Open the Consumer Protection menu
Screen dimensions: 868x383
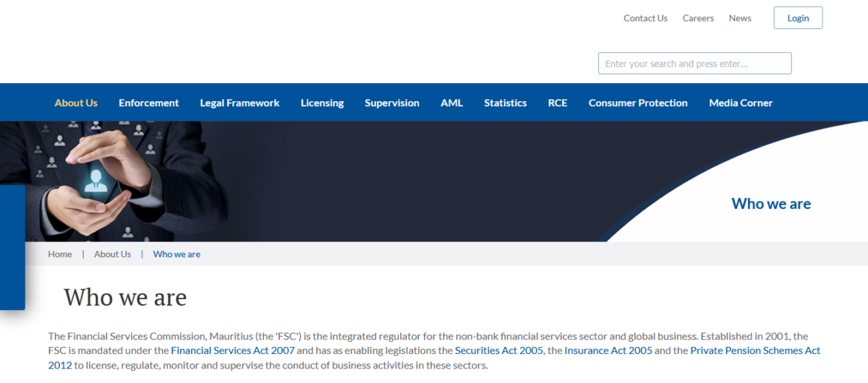click(638, 103)
